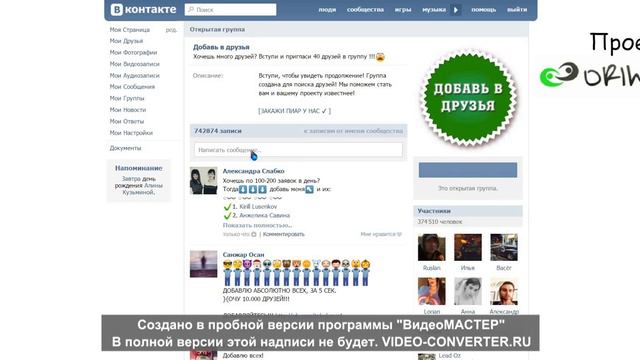Screen dimensions: 640x360
Task: Like the post via Мне нравится
Action: 381,234
